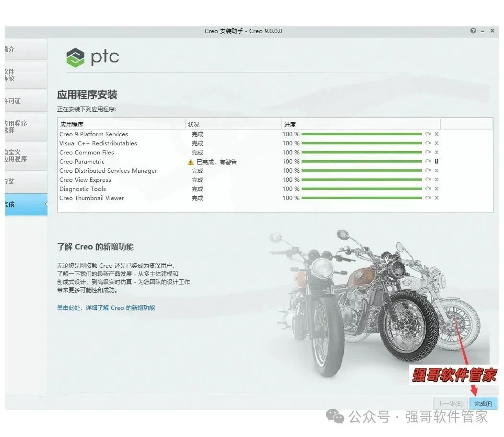Retry icon for Creo Common Files
504x437 pixels.
[x=428, y=152]
